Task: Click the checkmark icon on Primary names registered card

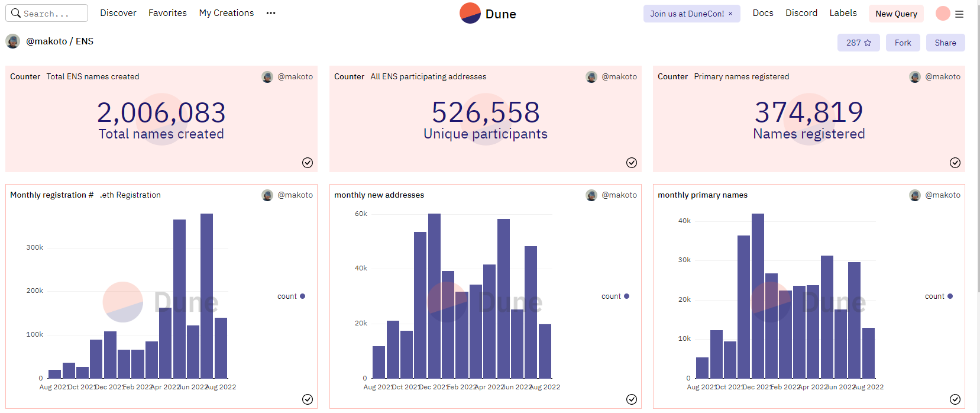Action: (955, 163)
